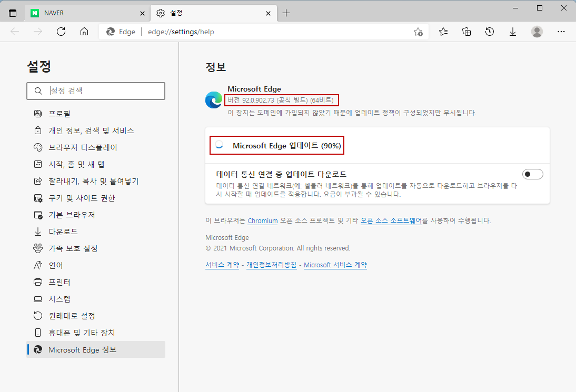Open 시스템 settings
576x392 pixels.
click(x=96, y=299)
